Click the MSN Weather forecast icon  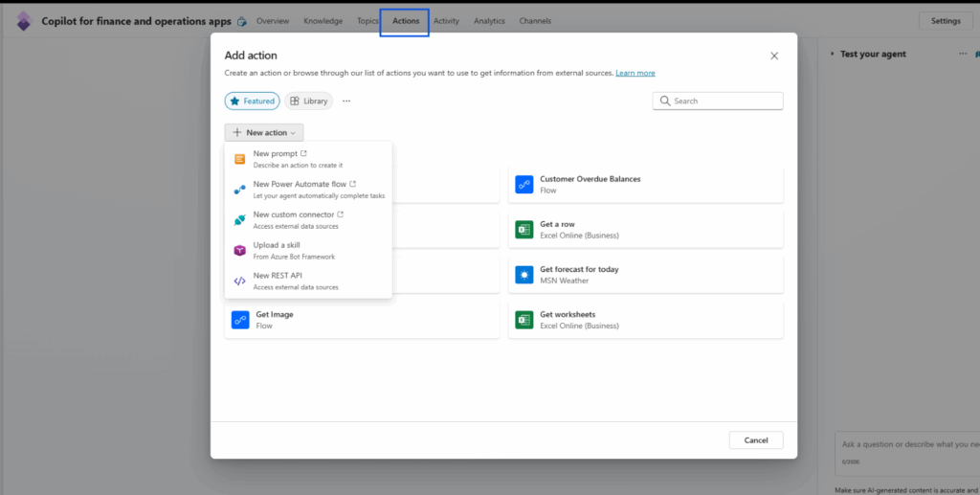point(523,275)
